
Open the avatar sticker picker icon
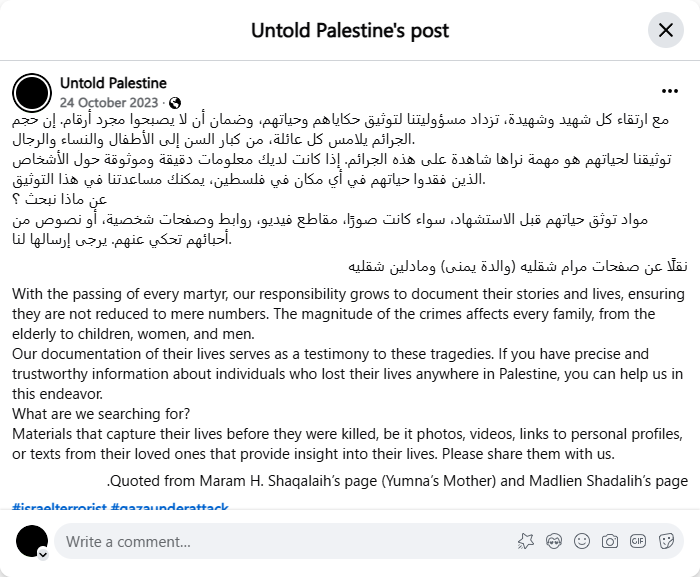pos(554,542)
